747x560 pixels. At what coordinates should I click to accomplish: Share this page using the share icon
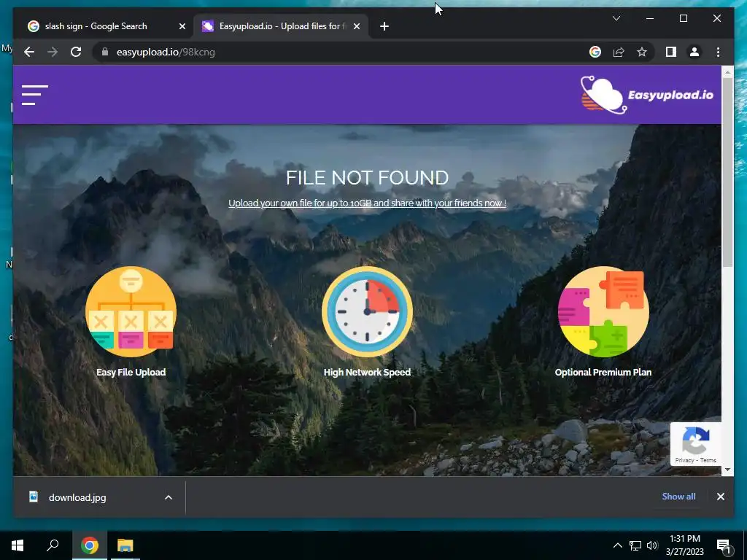(x=619, y=52)
